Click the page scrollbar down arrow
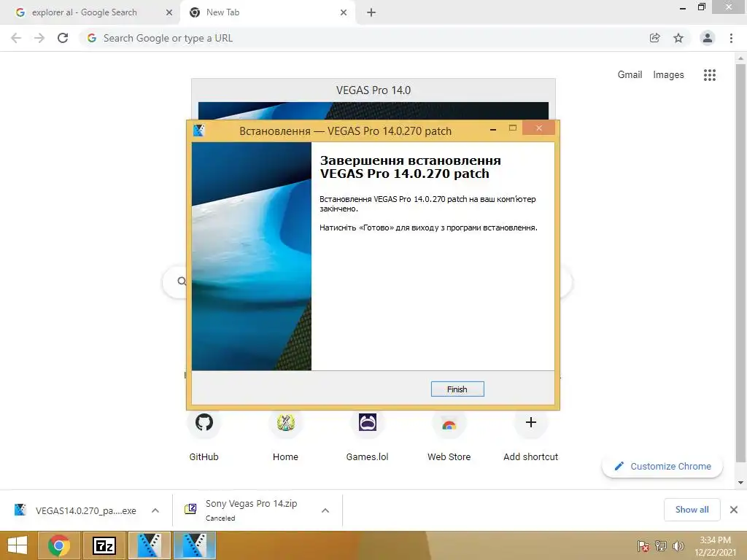Image resolution: width=747 pixels, height=560 pixels. point(740,483)
